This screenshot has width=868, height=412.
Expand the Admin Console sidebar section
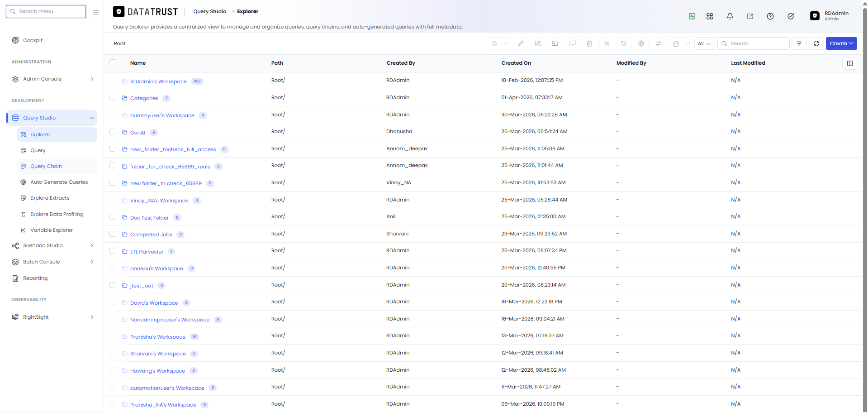pyautogui.click(x=52, y=79)
